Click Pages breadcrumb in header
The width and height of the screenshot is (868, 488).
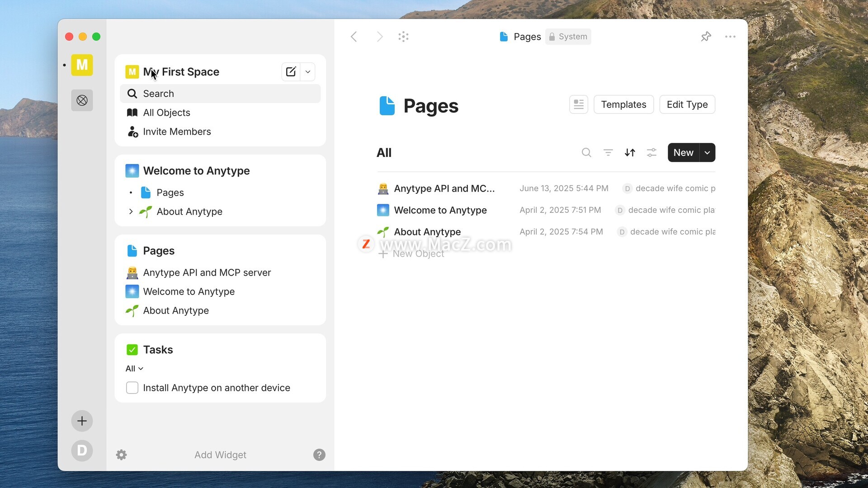[527, 37]
